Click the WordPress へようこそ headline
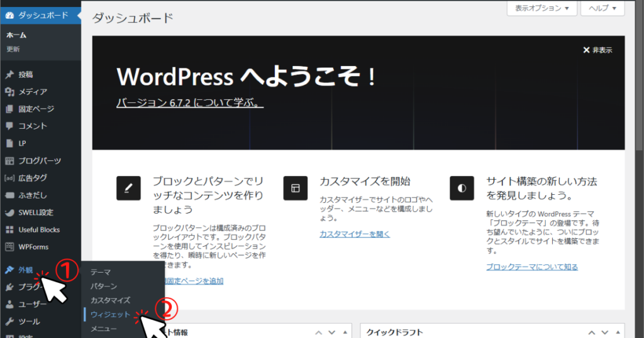 point(246,77)
